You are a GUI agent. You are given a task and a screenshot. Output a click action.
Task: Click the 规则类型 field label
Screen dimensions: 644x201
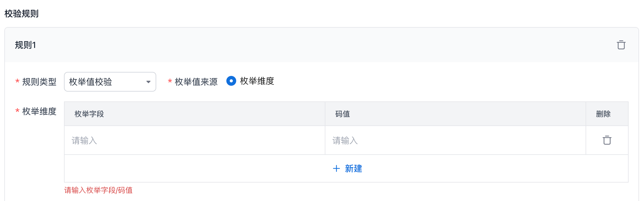[x=39, y=82]
